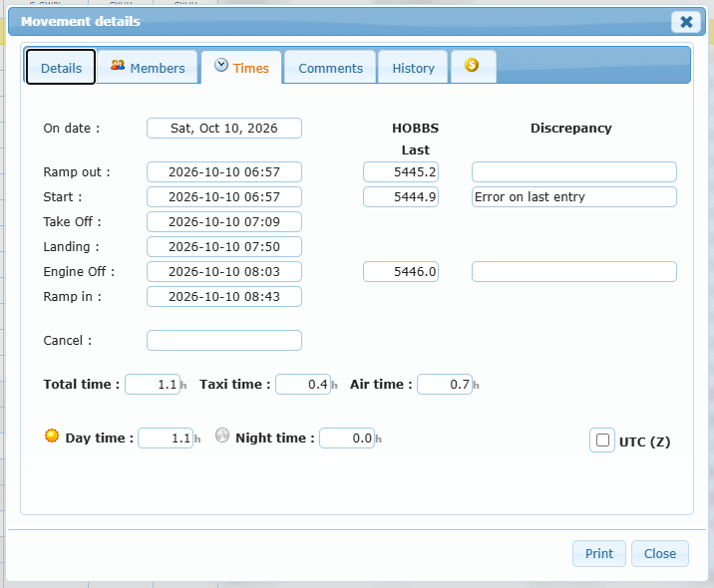Edit the HOBBS start value 5444.9
Viewport: 714px width, 588px height.
click(x=401, y=197)
